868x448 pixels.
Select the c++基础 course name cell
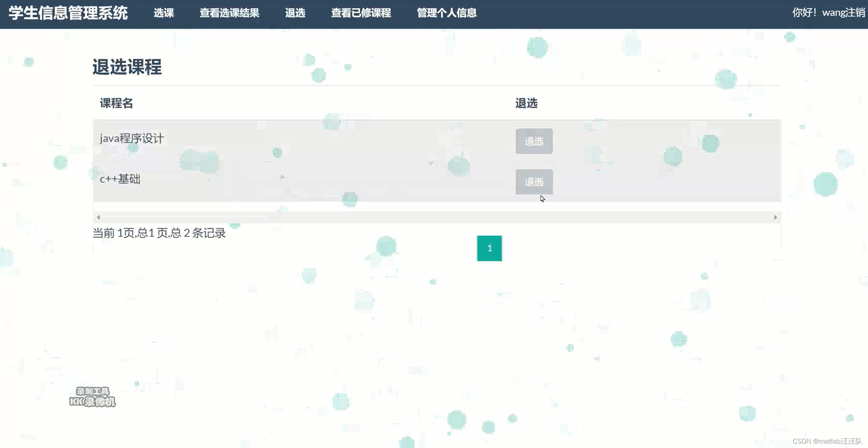point(120,179)
